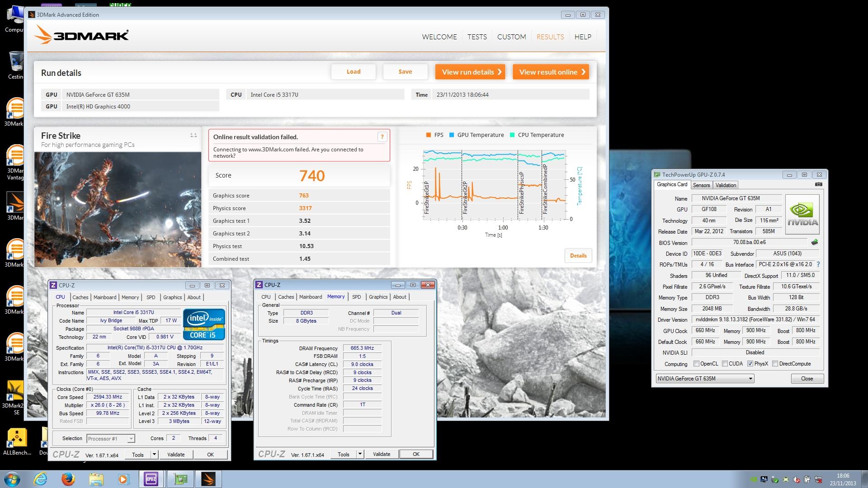Click Close button in GPU-Z
Viewport: 868px width, 488px height.
[807, 379]
